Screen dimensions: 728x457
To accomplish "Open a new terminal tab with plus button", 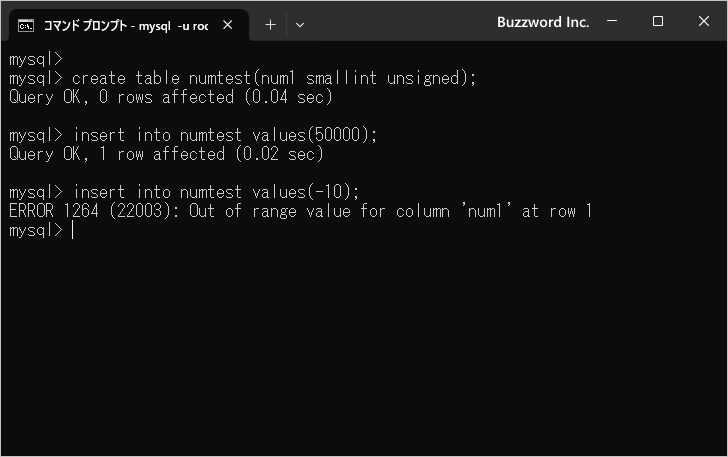I will pos(270,25).
